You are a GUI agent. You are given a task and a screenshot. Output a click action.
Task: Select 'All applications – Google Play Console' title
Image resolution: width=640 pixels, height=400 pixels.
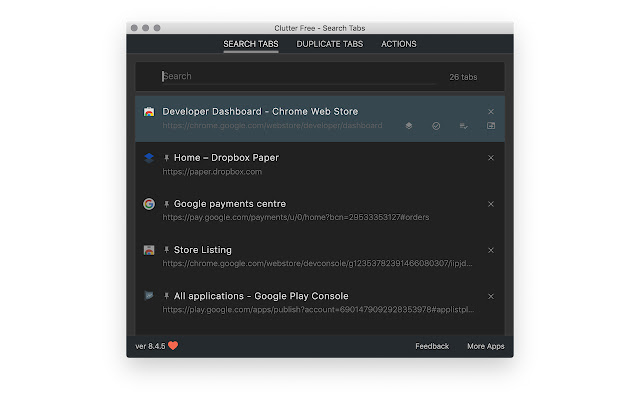261,296
